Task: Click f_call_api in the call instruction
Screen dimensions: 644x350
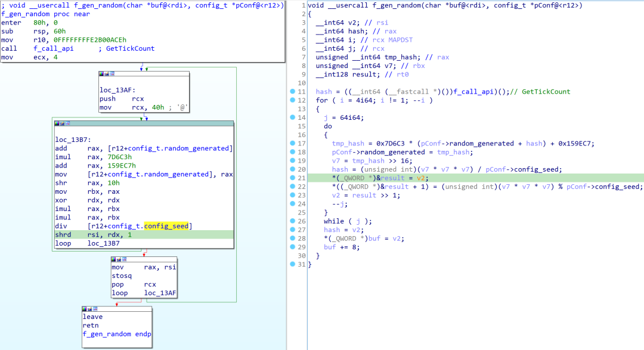Action: coord(53,48)
